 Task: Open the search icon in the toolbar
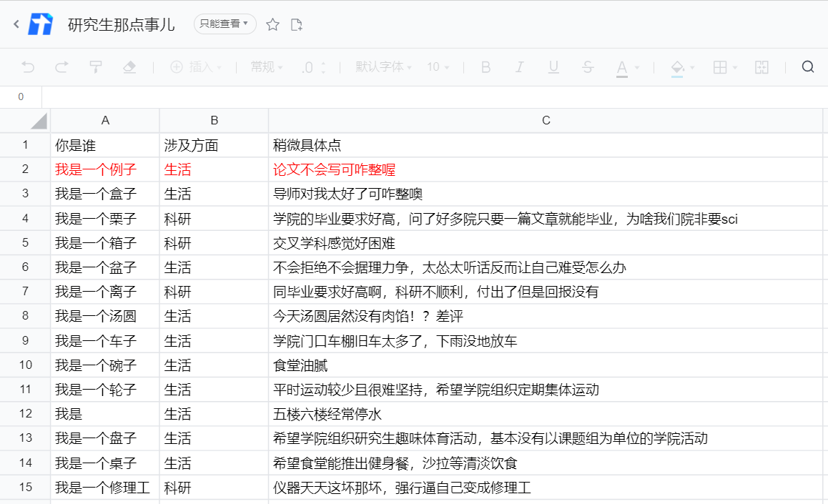[808, 66]
